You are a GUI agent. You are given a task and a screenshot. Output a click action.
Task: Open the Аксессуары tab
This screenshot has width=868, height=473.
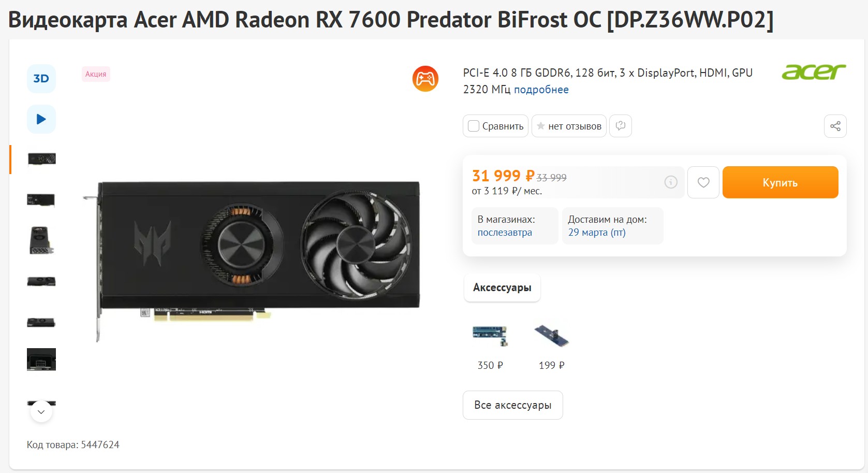502,288
